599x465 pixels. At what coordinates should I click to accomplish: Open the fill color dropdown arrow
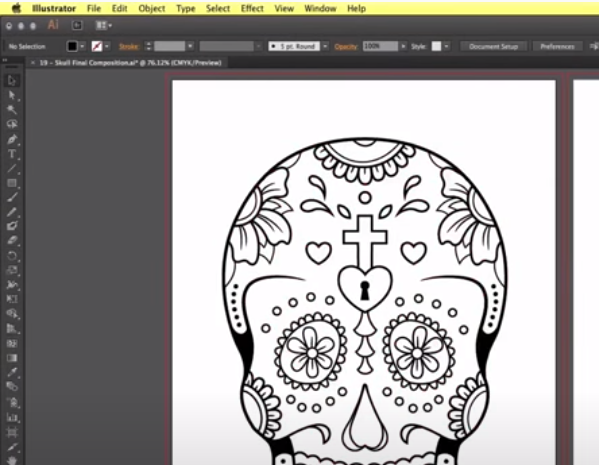coord(82,47)
